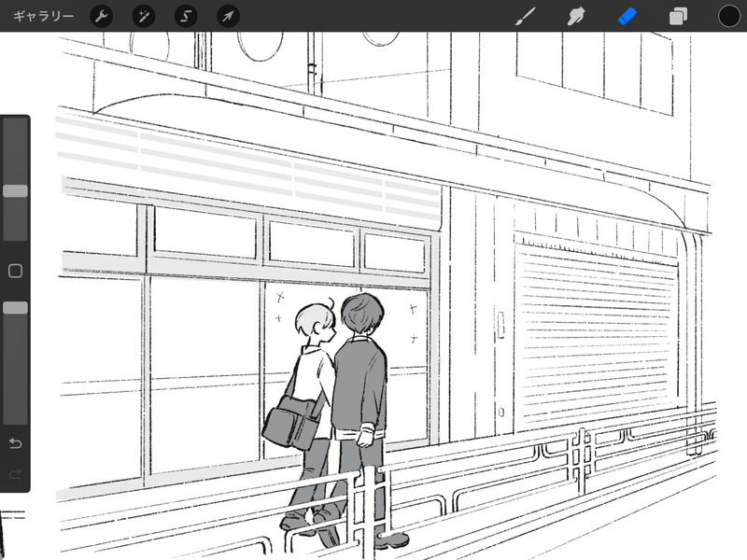The image size is (747, 560).
Task: Open the Adjustments magic wand menu
Action: coord(144,16)
